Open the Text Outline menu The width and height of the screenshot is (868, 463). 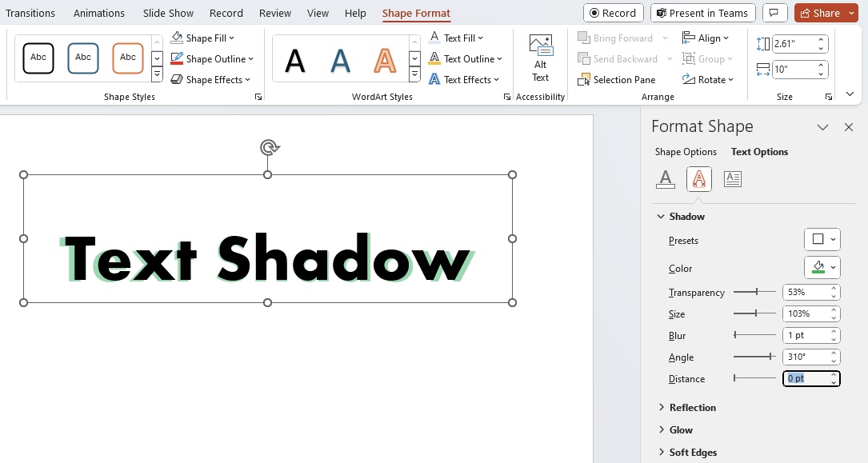466,59
